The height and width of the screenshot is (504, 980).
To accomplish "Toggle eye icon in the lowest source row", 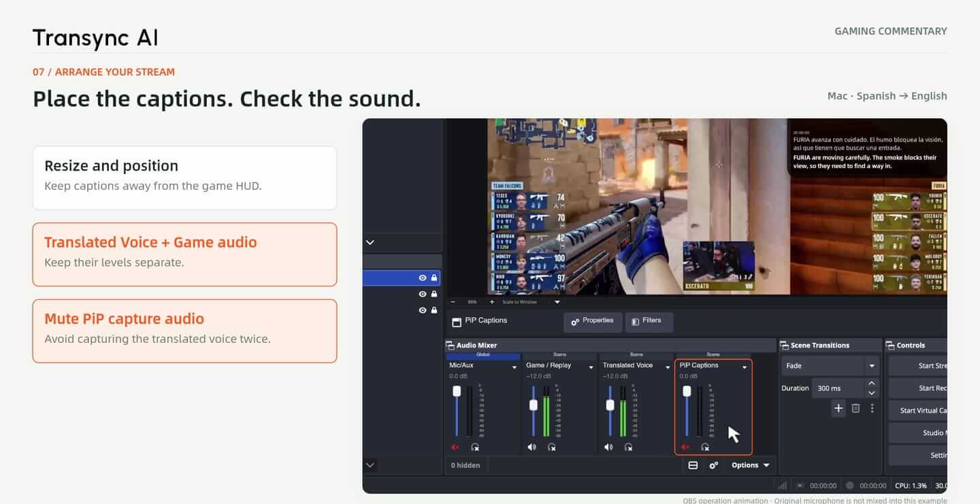I will [x=423, y=310].
